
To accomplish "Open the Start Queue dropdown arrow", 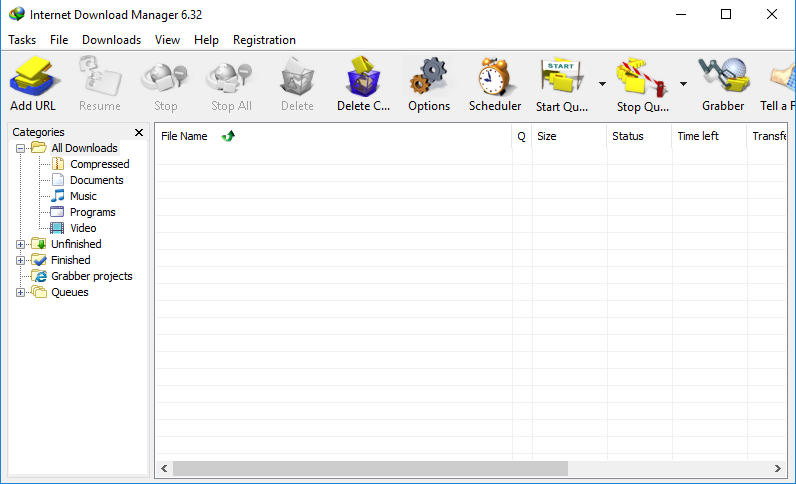I will [602, 84].
